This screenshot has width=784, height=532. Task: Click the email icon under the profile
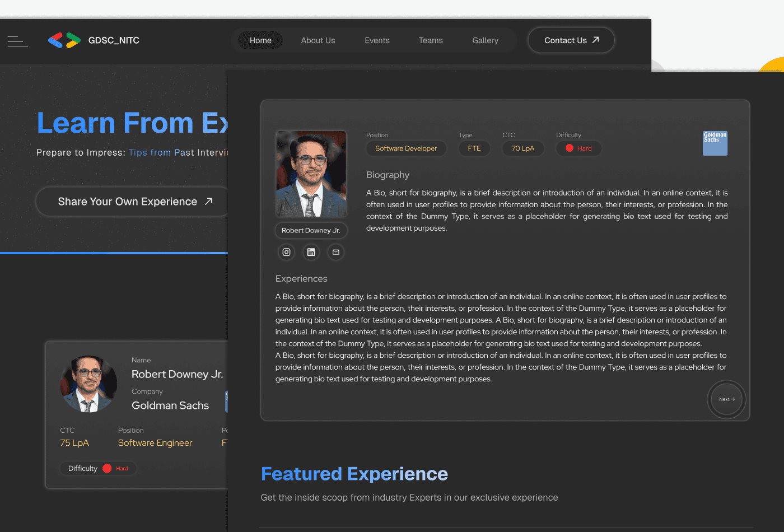[336, 252]
